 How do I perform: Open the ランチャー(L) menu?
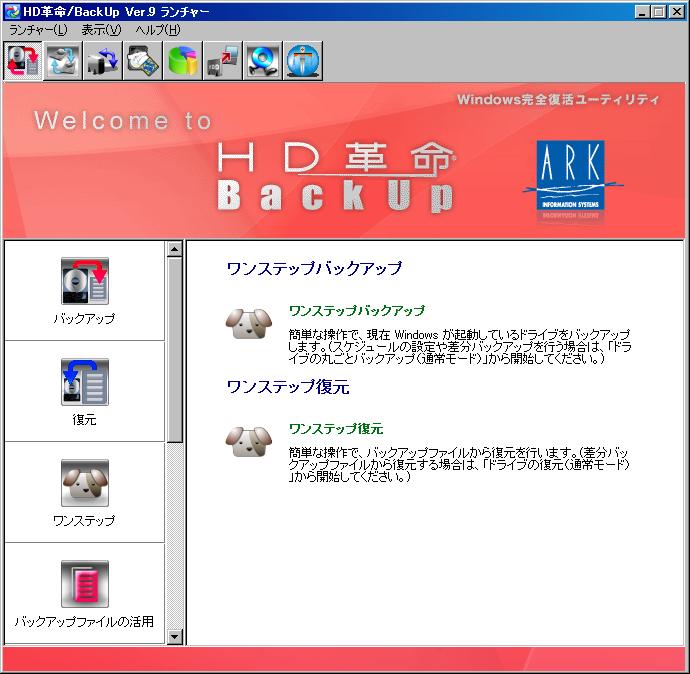click(38, 30)
